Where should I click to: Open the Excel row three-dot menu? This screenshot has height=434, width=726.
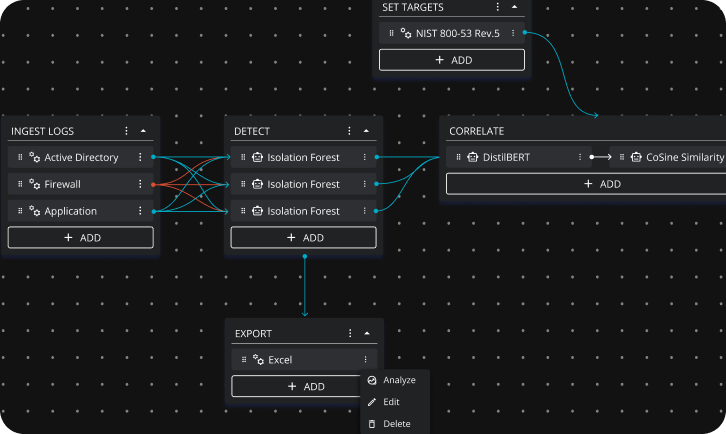coord(365,360)
